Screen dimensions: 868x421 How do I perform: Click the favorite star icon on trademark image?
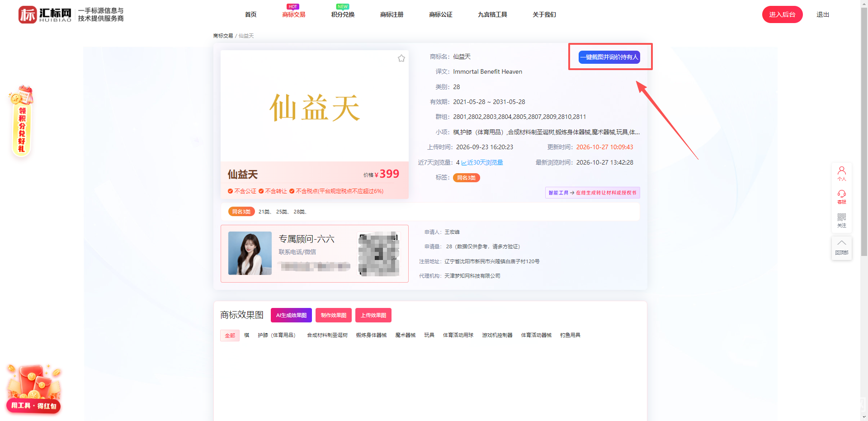(401, 58)
